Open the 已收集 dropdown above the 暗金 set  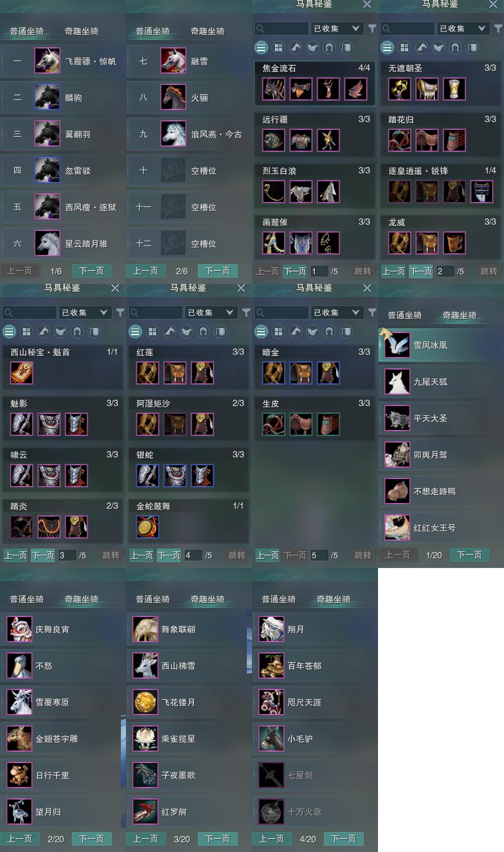337,312
